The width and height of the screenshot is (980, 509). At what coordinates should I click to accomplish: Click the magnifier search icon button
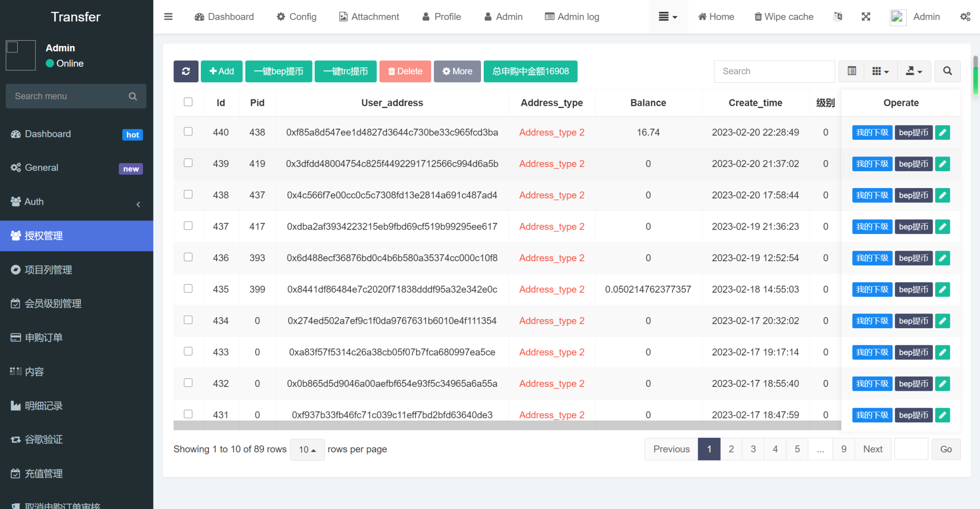coord(947,71)
